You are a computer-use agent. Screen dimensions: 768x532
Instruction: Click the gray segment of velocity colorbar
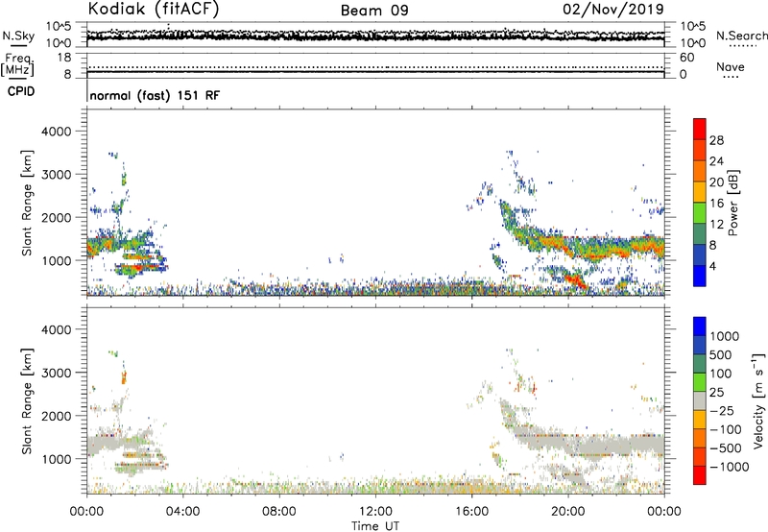700,401
